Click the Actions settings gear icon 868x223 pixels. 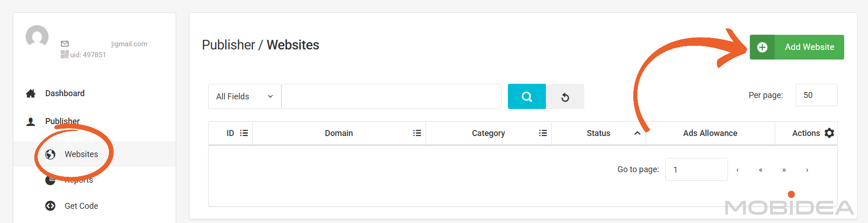coord(829,133)
